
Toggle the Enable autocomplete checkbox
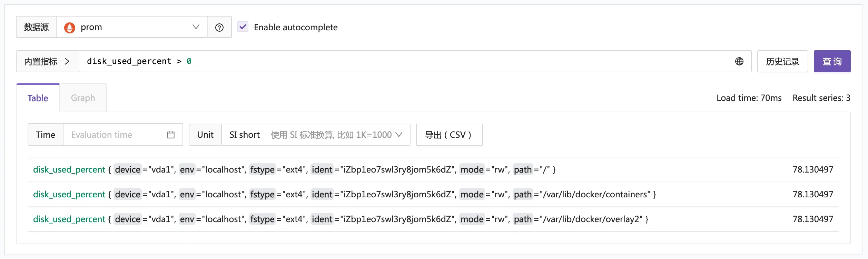243,27
